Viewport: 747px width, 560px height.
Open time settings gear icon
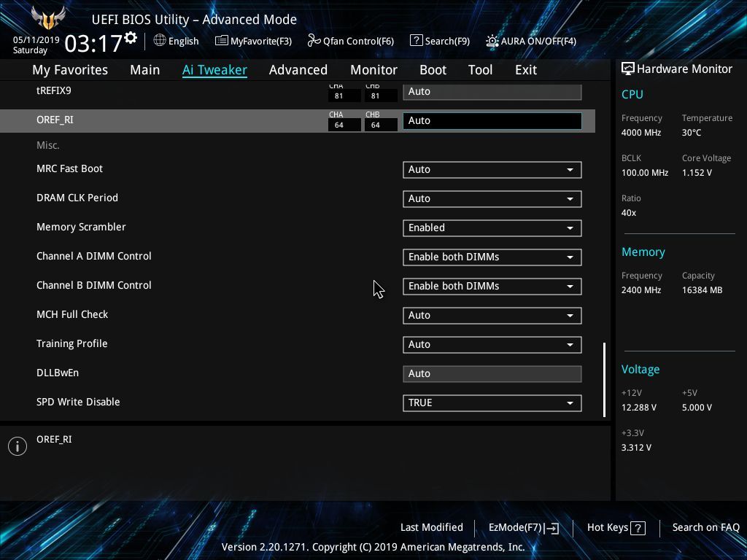pyautogui.click(x=131, y=38)
